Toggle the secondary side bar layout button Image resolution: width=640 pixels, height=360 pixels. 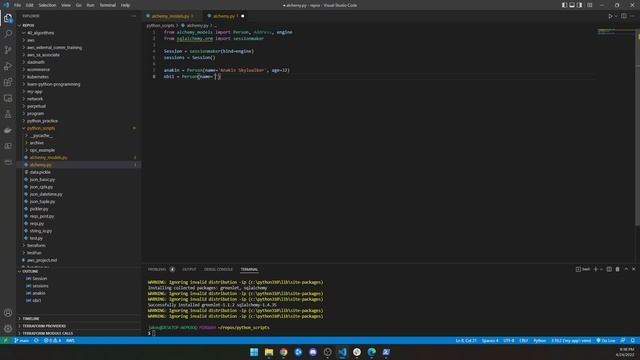580,5
